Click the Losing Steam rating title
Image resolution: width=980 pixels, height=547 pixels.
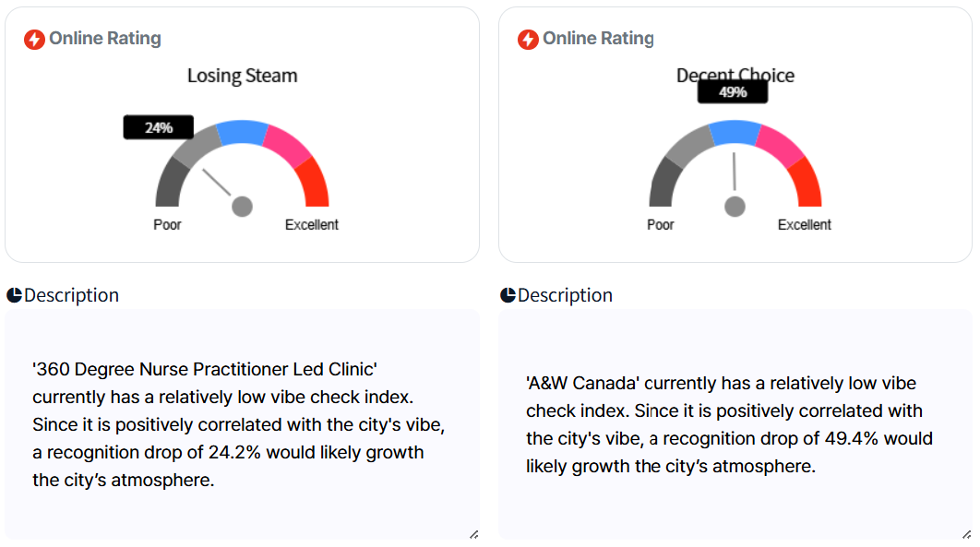[x=242, y=76]
